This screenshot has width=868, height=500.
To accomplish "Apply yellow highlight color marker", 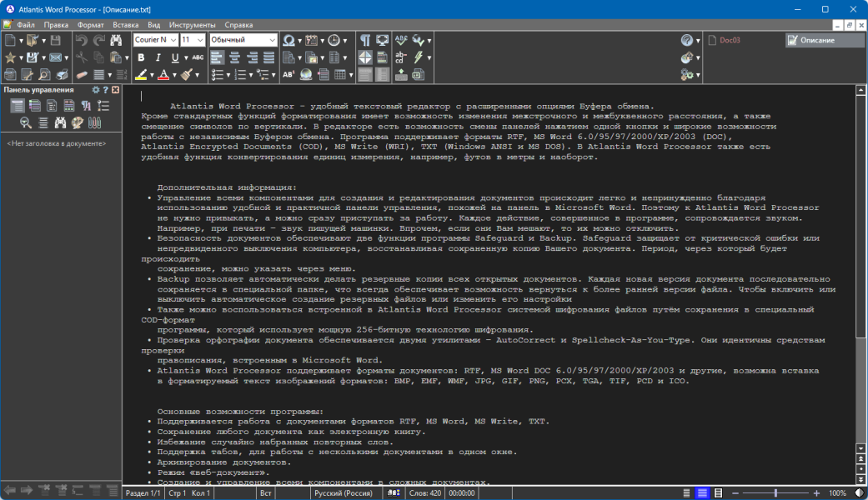I will tap(141, 75).
